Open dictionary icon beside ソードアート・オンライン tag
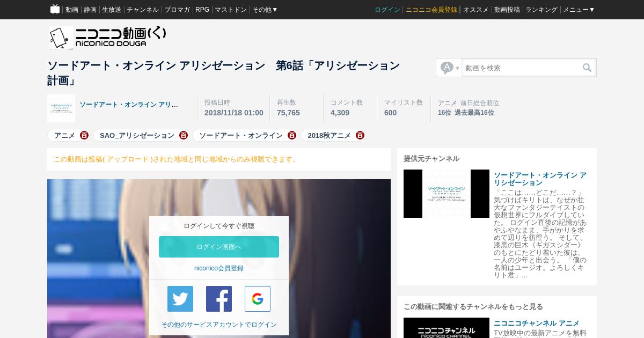644x338 pixels. pyautogui.click(x=292, y=135)
